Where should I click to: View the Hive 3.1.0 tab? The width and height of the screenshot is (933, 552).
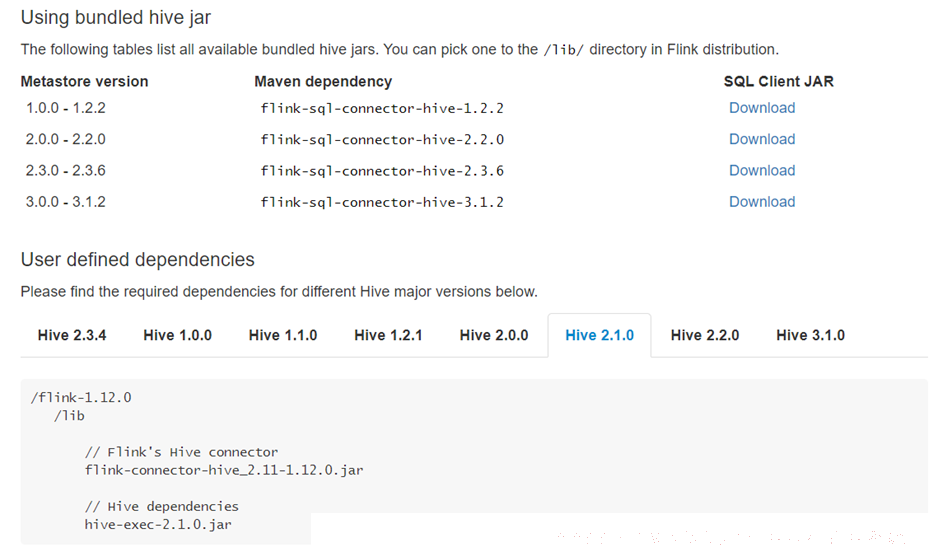(x=810, y=335)
